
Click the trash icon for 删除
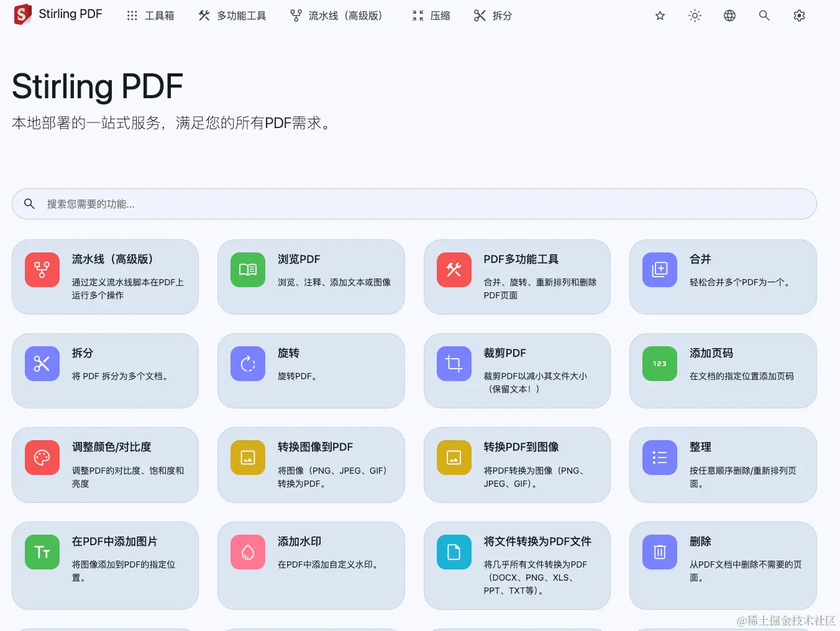[x=660, y=552]
